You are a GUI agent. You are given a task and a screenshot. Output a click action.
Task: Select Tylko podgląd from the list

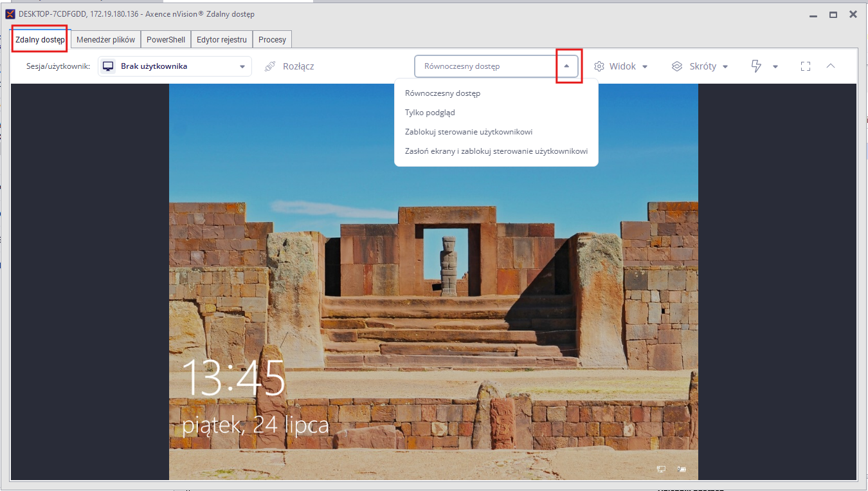tap(430, 113)
